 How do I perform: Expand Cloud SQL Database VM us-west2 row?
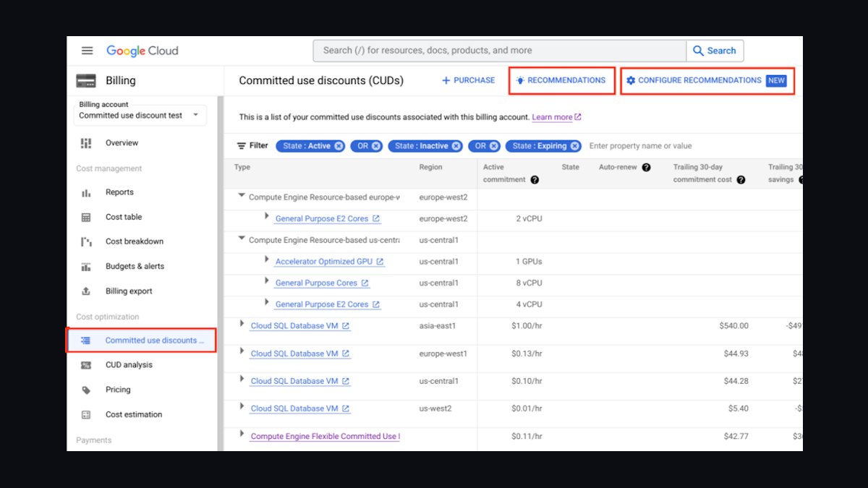(242, 406)
